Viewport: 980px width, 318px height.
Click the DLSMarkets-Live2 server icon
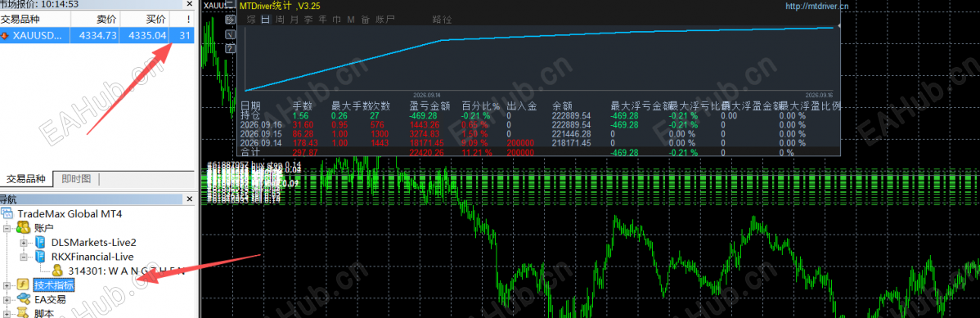pos(40,243)
